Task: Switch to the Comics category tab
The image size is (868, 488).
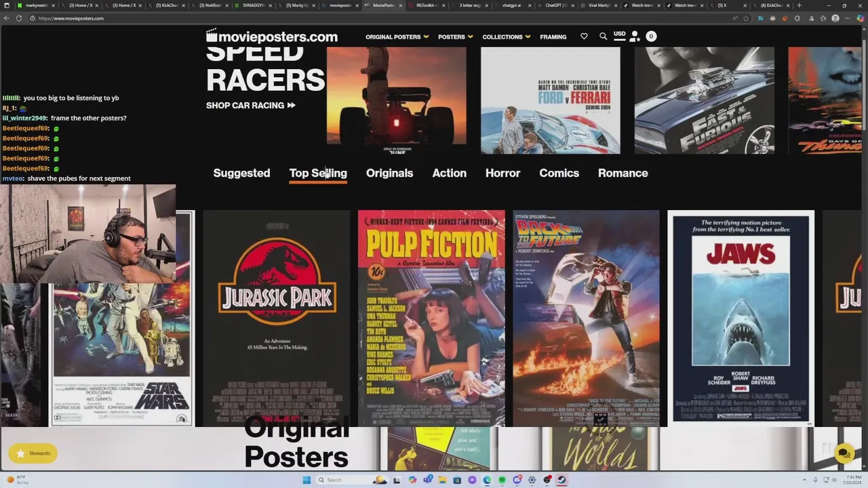Action: tap(559, 173)
